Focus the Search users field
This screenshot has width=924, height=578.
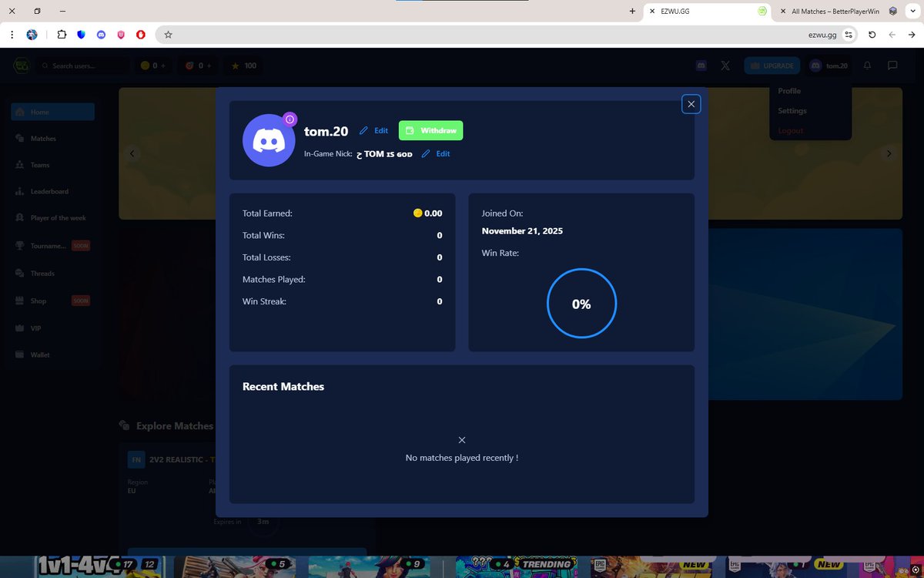(x=82, y=66)
